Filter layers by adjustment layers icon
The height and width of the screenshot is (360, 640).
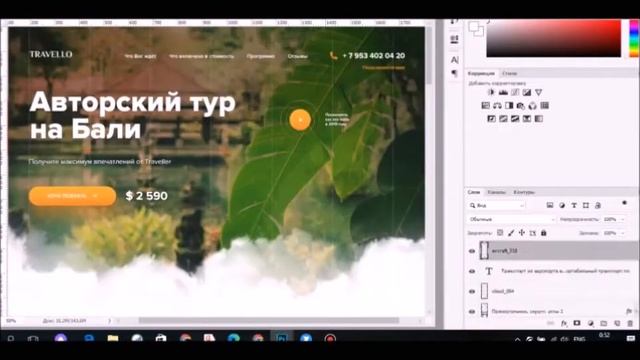tap(562, 205)
